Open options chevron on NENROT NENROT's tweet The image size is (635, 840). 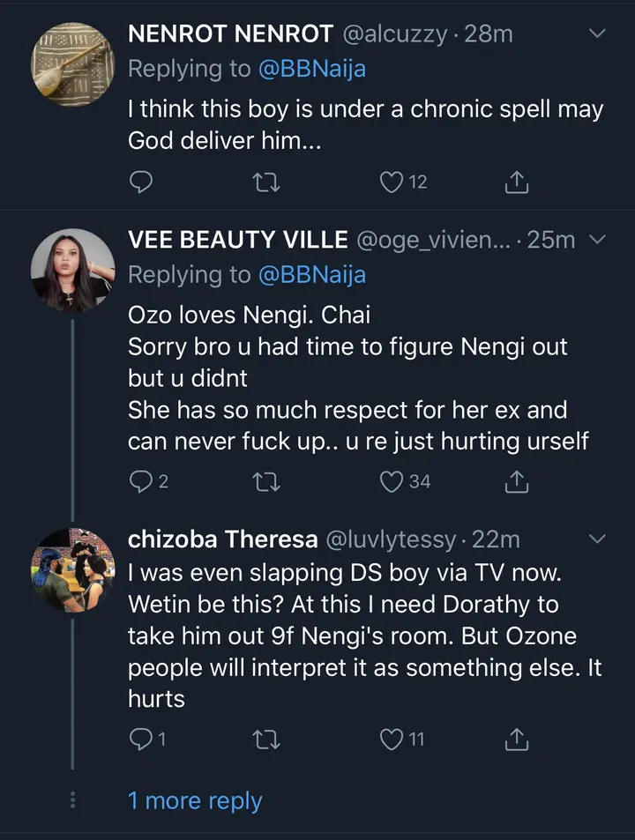[597, 34]
